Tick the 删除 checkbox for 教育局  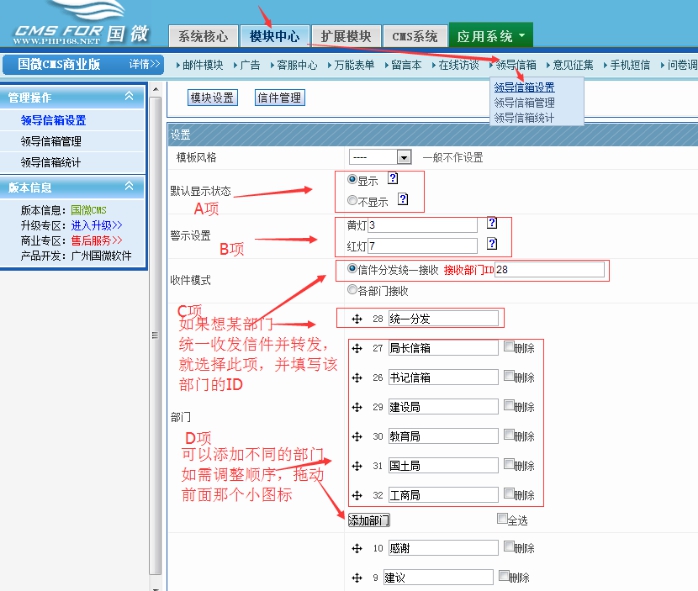tap(509, 436)
